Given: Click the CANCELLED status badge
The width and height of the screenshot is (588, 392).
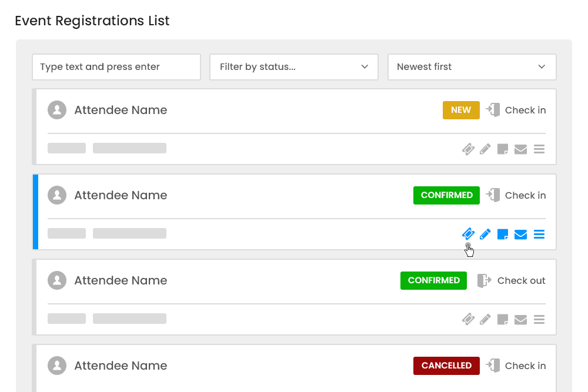Looking at the screenshot, I should pos(446,366).
